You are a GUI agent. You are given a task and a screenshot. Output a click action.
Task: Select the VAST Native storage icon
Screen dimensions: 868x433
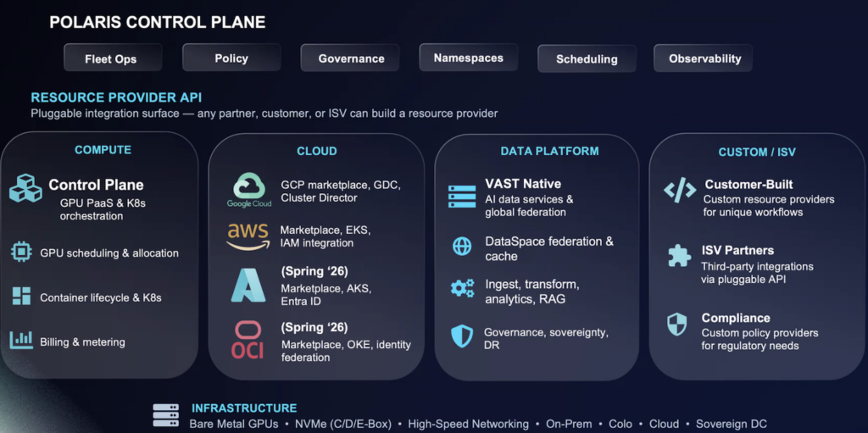pyautogui.click(x=462, y=196)
